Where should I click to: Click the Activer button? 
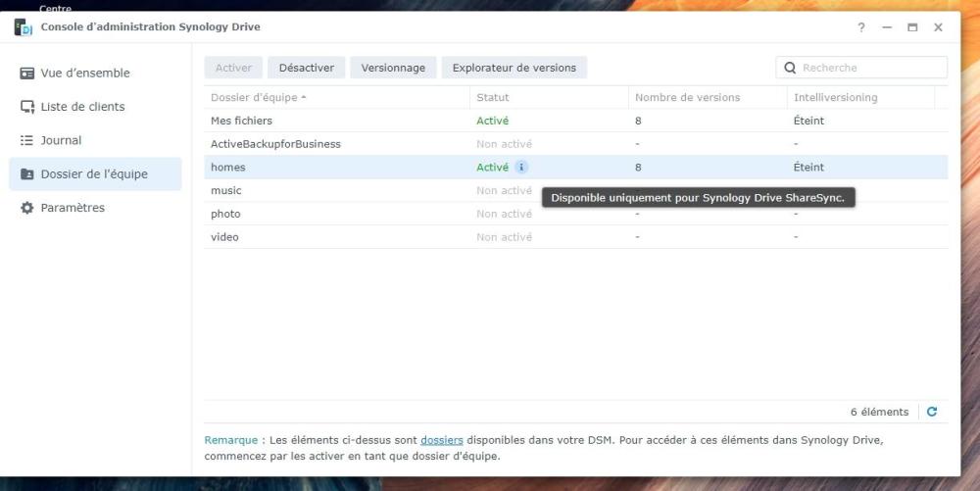click(233, 68)
